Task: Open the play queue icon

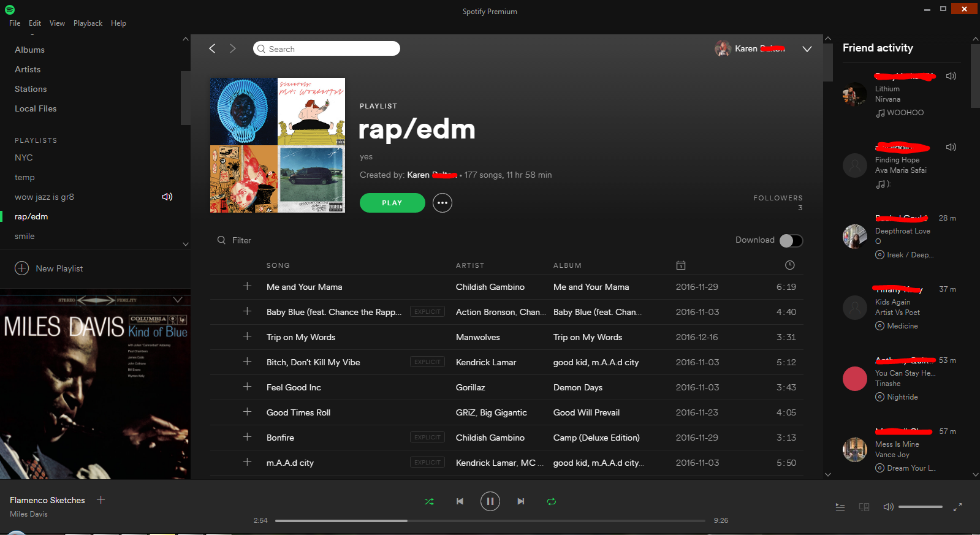Action: tap(840, 507)
